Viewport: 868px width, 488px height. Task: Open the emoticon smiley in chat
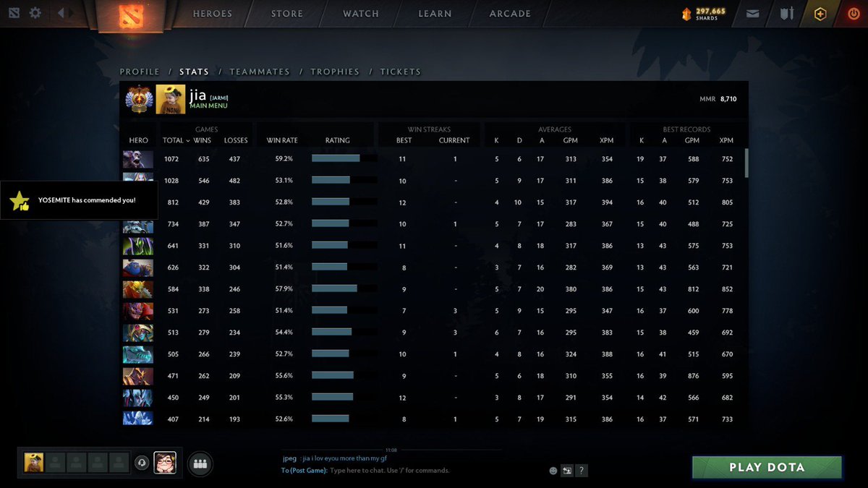pos(553,471)
